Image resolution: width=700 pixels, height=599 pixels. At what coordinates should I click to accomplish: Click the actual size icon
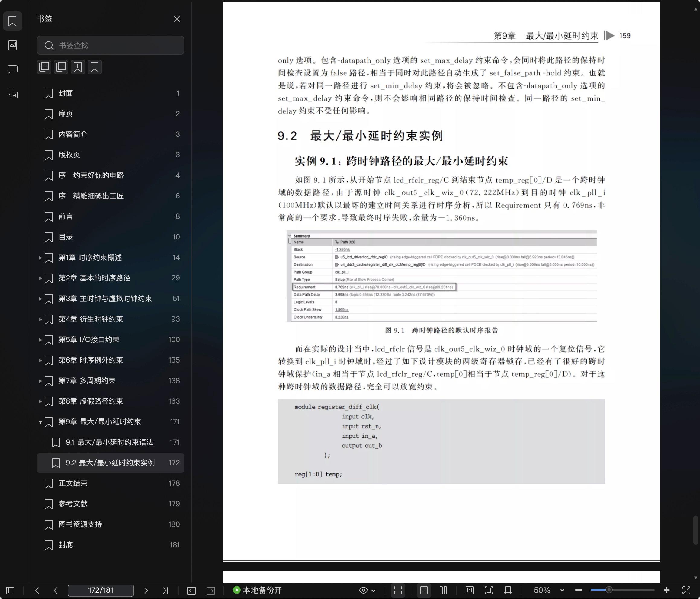[469, 591]
